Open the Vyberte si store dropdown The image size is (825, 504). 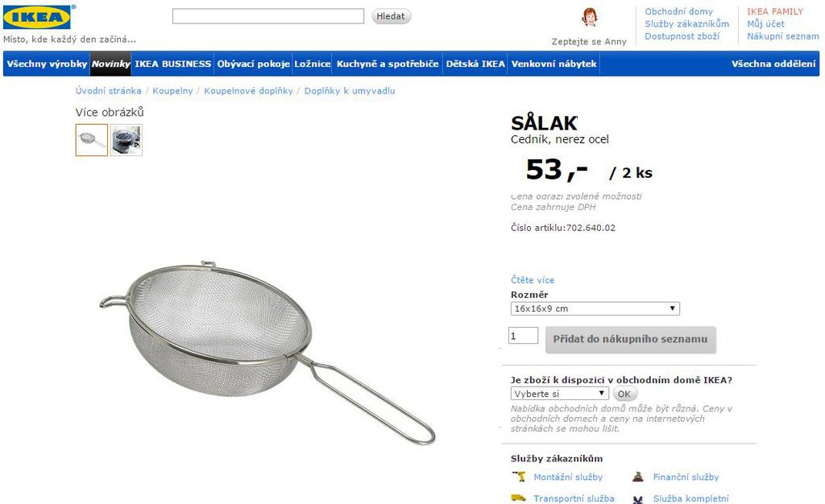pos(559,394)
